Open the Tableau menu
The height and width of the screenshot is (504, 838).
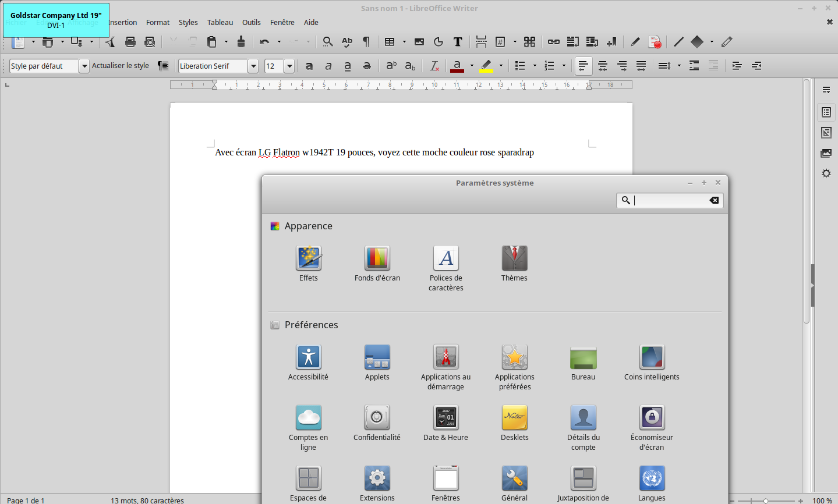pyautogui.click(x=220, y=22)
